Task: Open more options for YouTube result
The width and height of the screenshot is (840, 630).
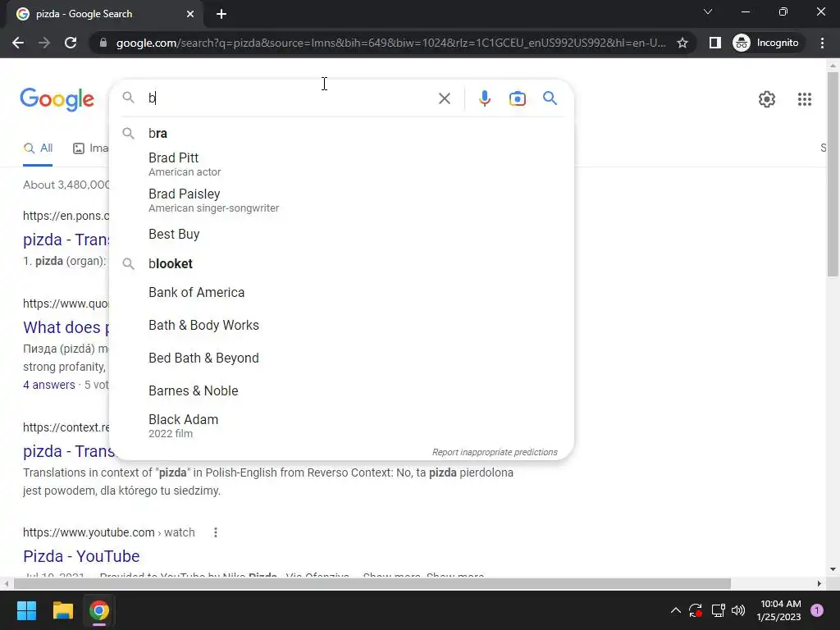Action: [216, 532]
